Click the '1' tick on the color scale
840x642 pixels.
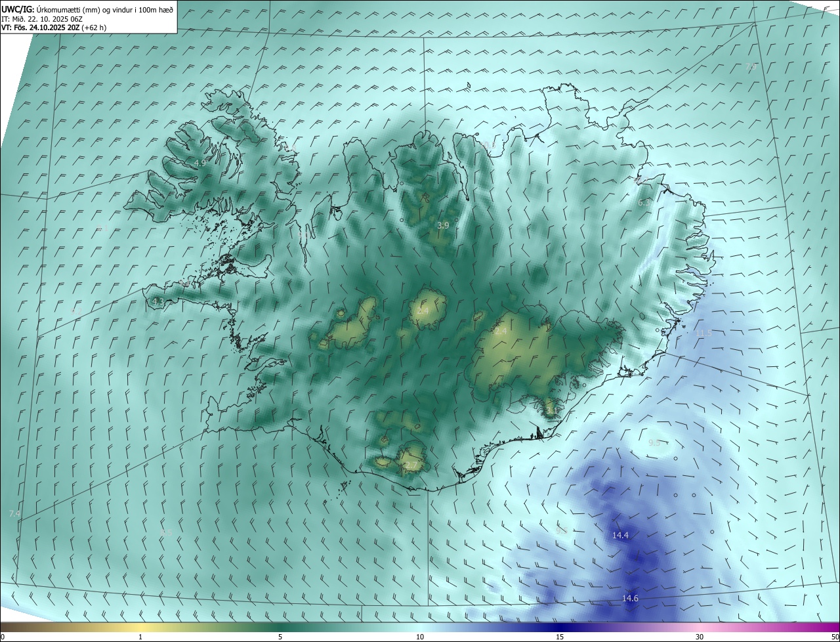pos(140,637)
